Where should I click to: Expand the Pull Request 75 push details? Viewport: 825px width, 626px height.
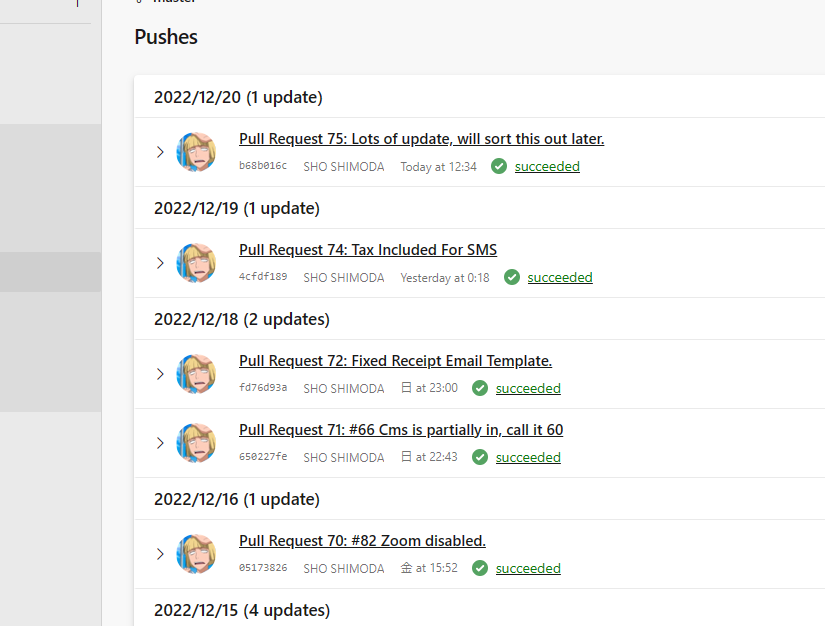coord(159,152)
